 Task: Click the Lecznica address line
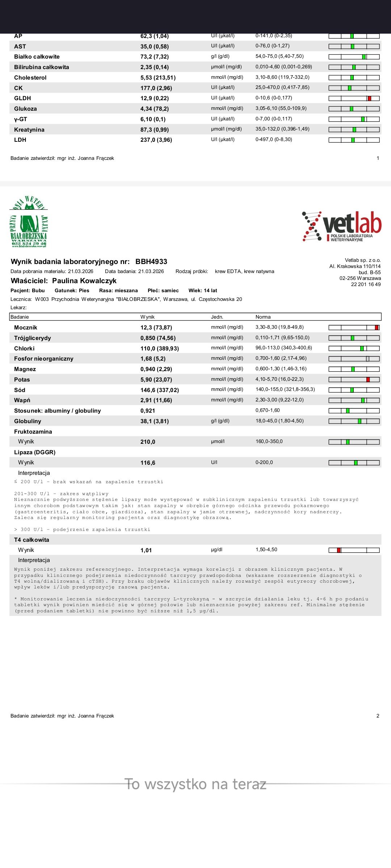coord(126,299)
